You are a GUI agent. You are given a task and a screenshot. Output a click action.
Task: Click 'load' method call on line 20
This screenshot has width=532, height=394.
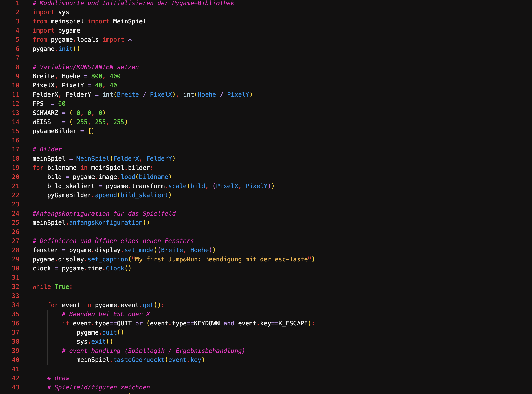tap(128, 177)
